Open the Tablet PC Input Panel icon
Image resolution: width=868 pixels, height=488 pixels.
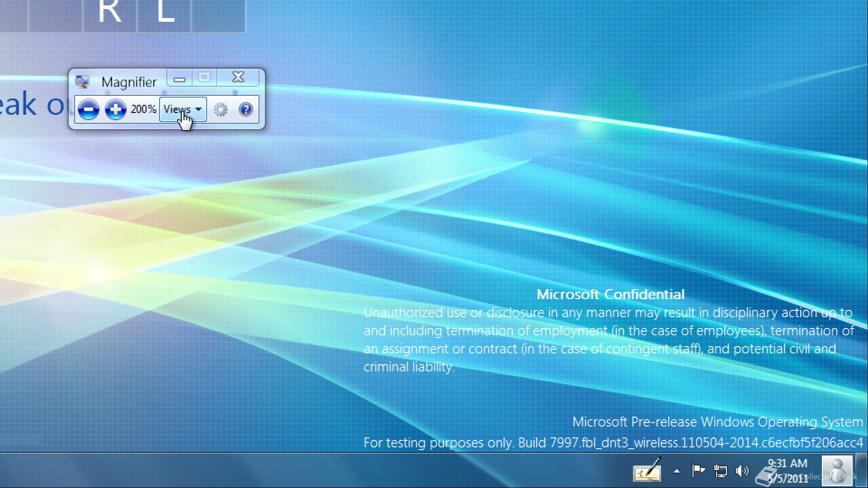(x=647, y=471)
